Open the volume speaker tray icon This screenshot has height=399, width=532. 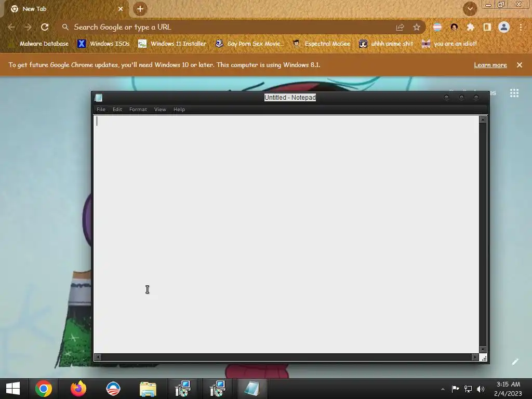(481, 389)
